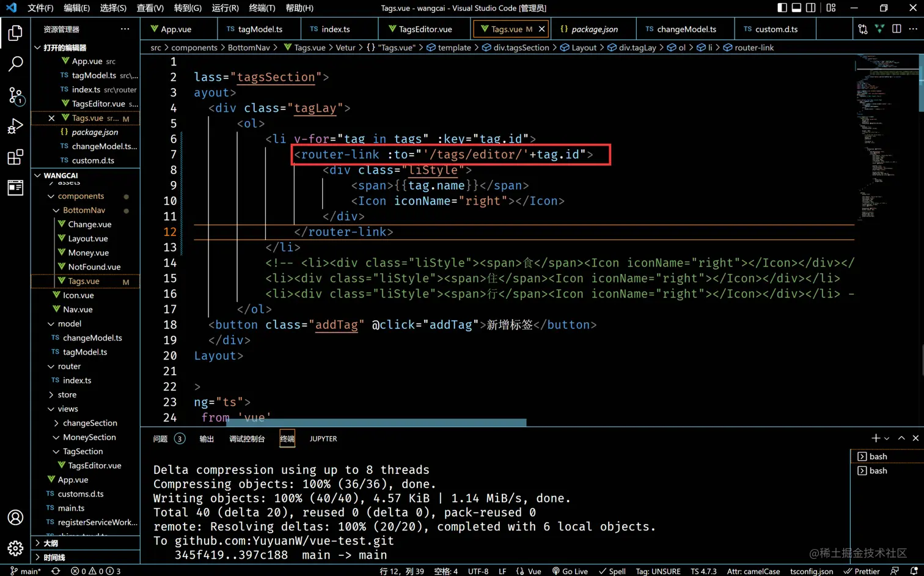Open the Terminal menu
This screenshot has width=924, height=576.
coord(262,8)
